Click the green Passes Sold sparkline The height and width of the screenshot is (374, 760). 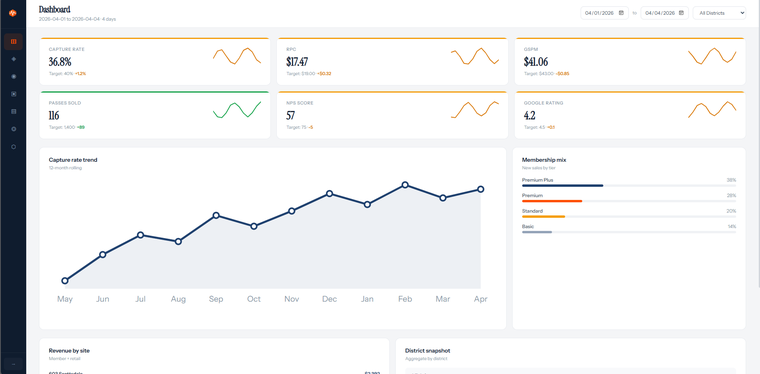point(237,110)
